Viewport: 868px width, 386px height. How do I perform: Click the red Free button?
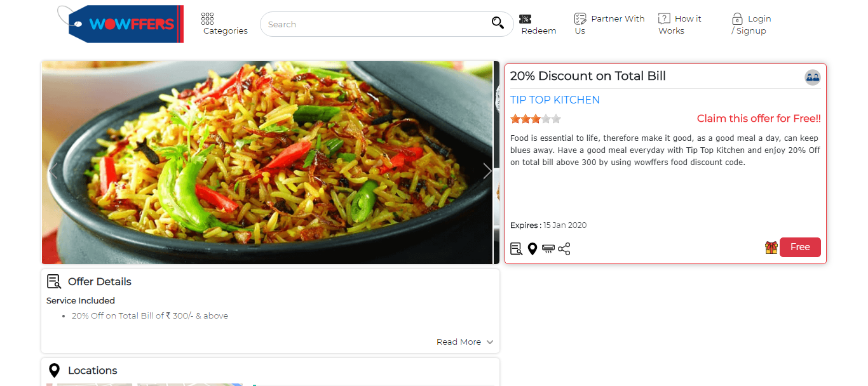click(x=800, y=247)
